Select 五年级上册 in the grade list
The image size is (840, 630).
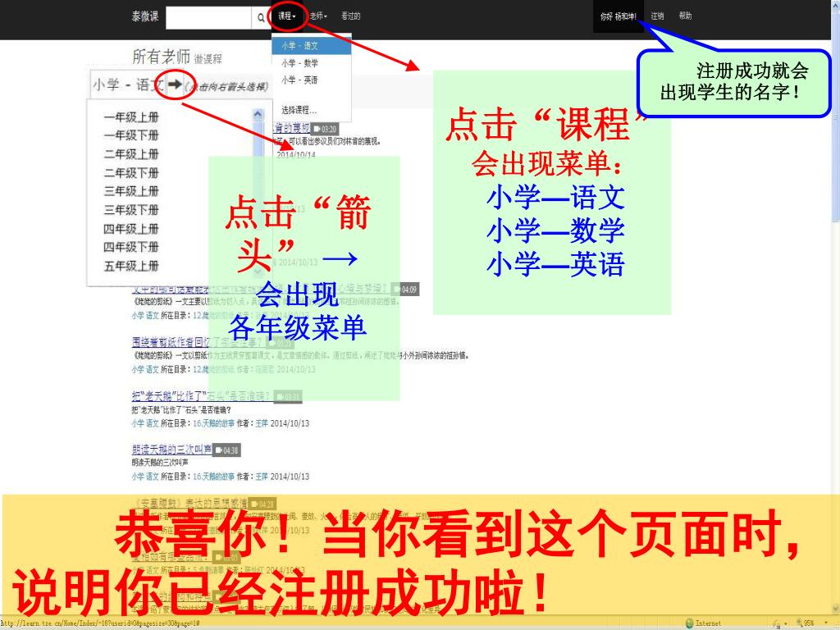point(131,266)
